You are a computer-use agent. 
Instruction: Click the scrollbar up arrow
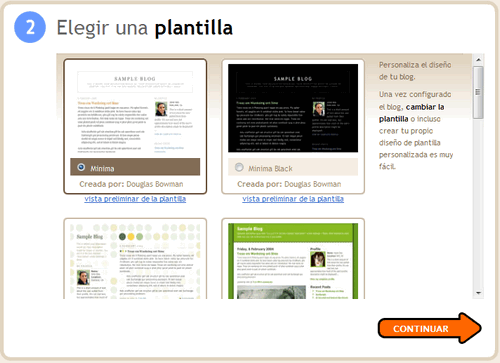(478, 60)
